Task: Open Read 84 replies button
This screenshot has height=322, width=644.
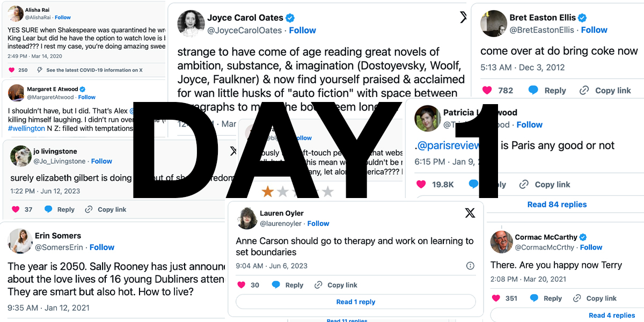Action: click(x=557, y=204)
